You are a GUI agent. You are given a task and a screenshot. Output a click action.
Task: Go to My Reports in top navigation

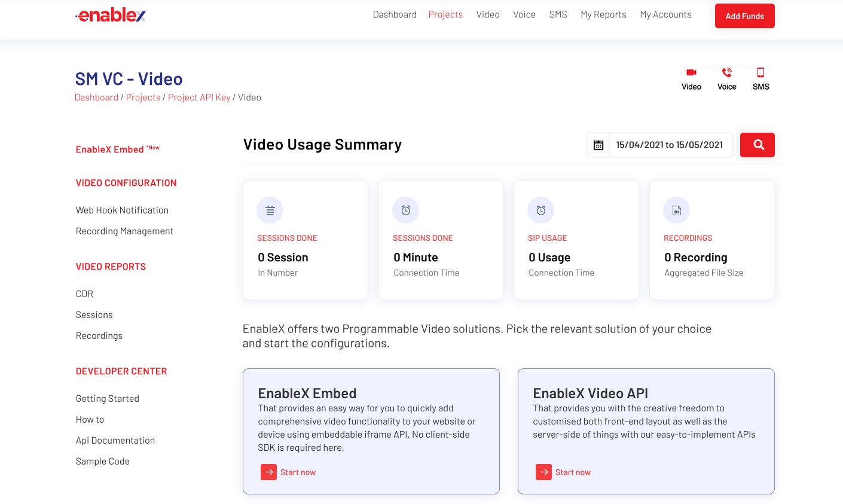603,15
